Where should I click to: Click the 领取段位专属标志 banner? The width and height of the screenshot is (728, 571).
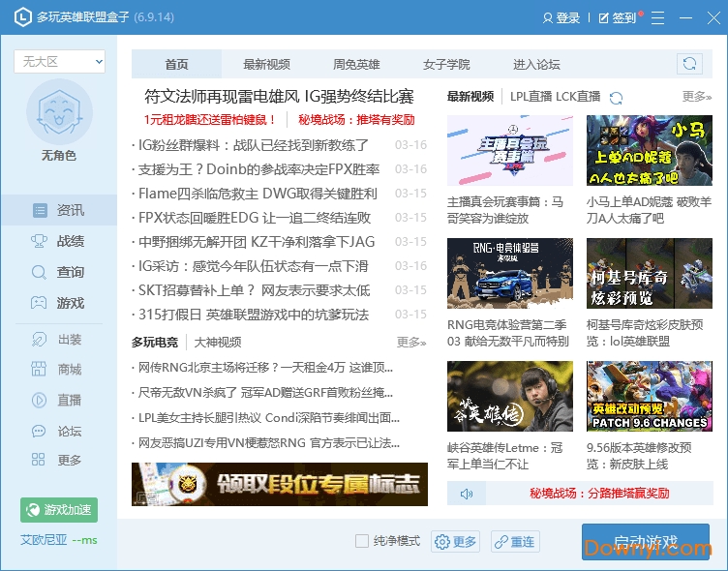[x=280, y=484]
